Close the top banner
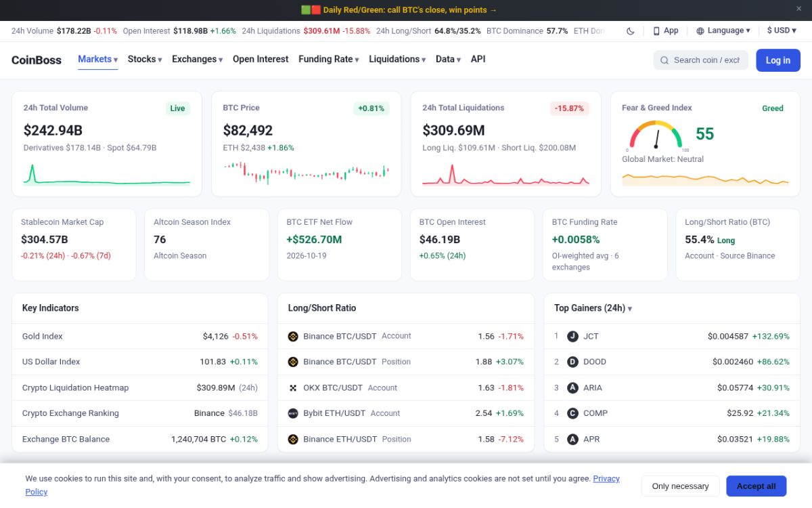 tap(798, 9)
